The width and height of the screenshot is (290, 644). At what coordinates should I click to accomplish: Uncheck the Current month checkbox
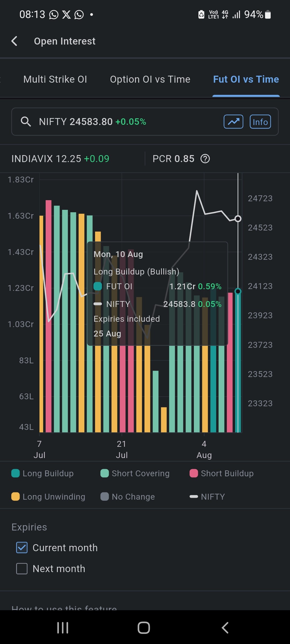(x=22, y=547)
